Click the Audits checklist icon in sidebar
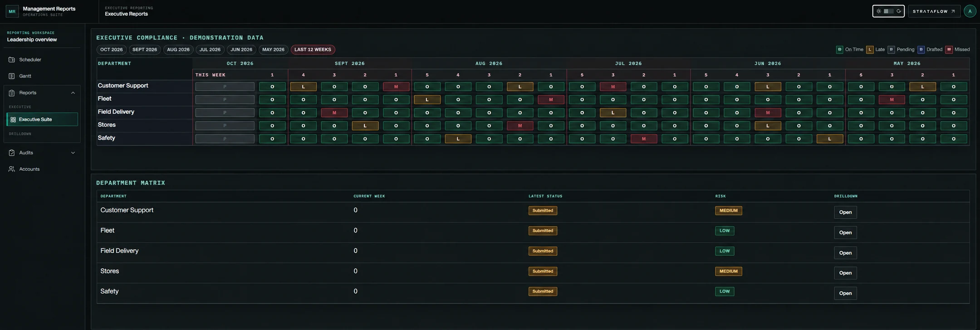Image resolution: width=980 pixels, height=330 pixels. tap(12, 153)
